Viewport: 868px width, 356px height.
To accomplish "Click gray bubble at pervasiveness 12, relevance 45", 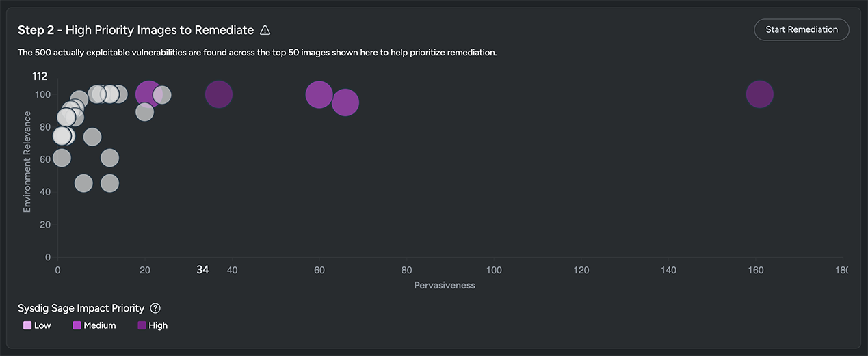I will pyautogui.click(x=109, y=183).
